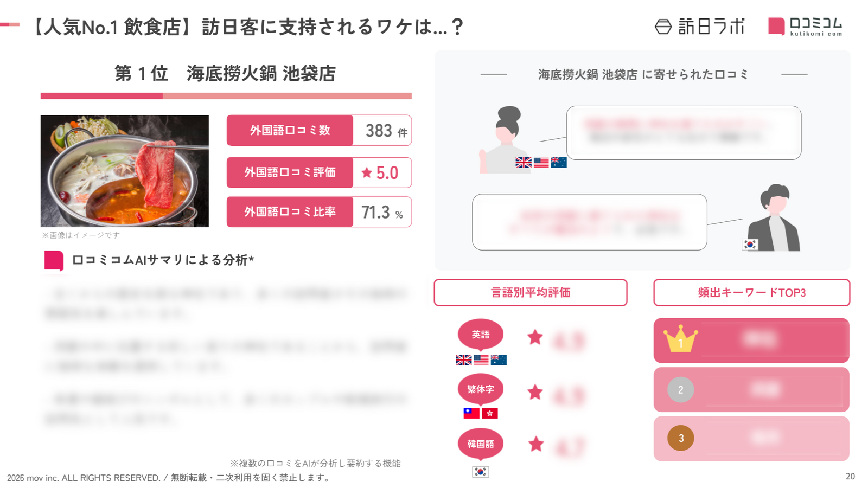Select the 繁体字 language bubble
Screen dimensions: 868x488
tap(480, 389)
